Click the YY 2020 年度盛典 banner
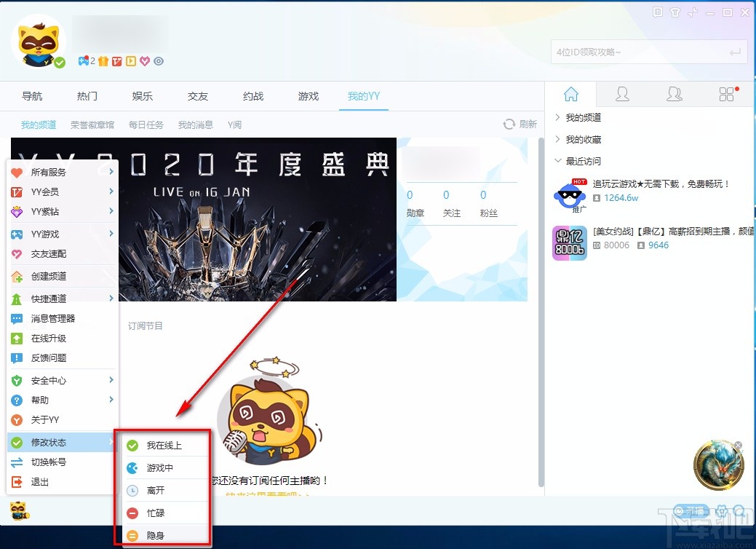This screenshot has height=549, width=756. click(x=258, y=219)
